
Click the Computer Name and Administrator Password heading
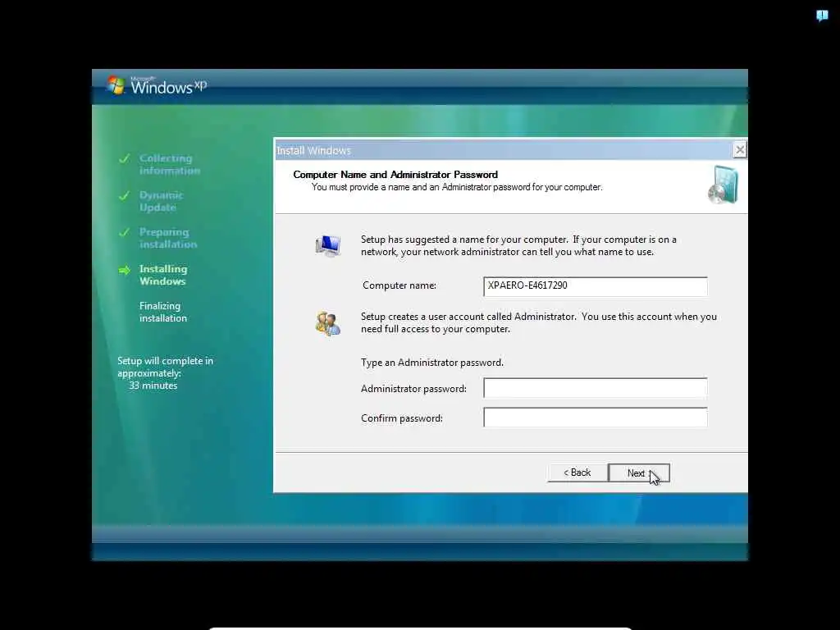click(395, 175)
